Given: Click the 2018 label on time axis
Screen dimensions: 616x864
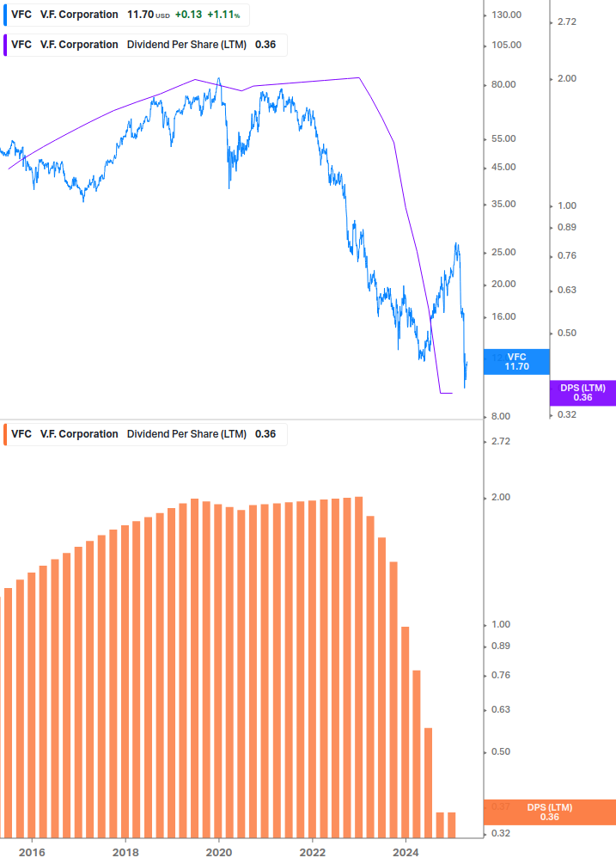Looking at the screenshot, I should 125,853.
